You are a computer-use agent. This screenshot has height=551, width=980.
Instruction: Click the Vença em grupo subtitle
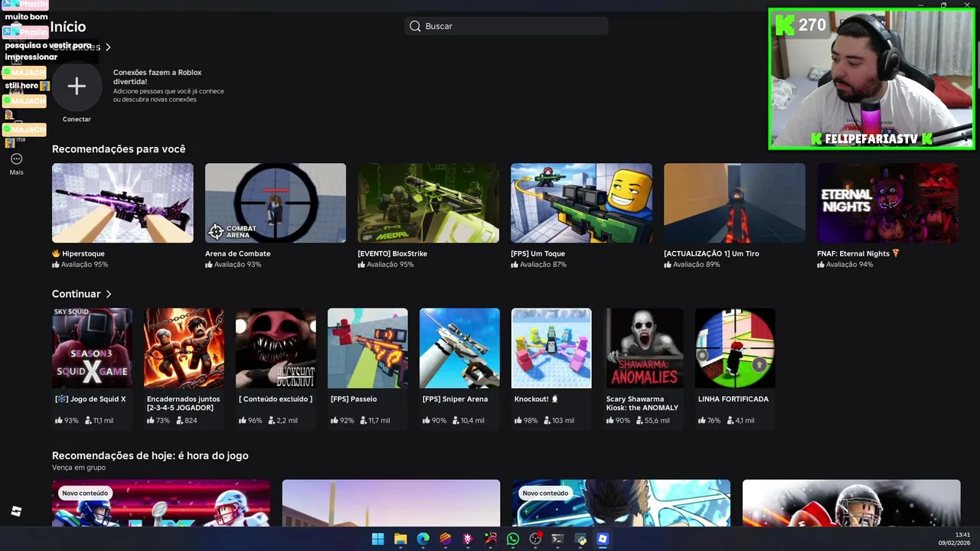[79, 468]
